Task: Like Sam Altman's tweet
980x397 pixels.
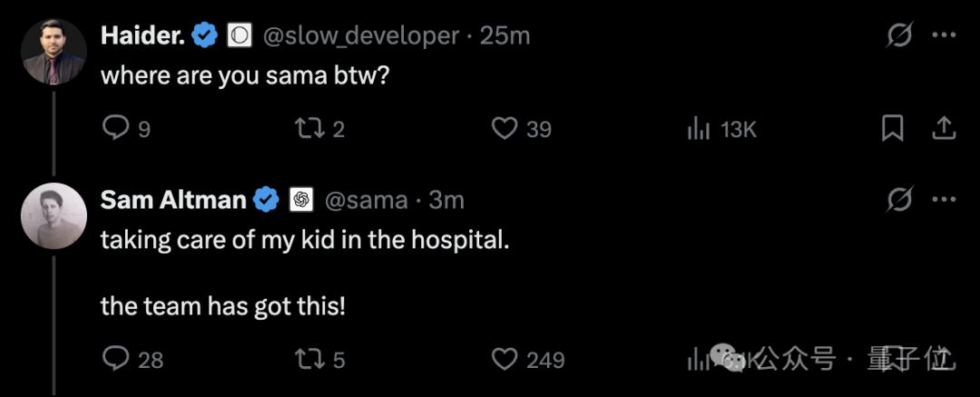Action: tap(505, 360)
